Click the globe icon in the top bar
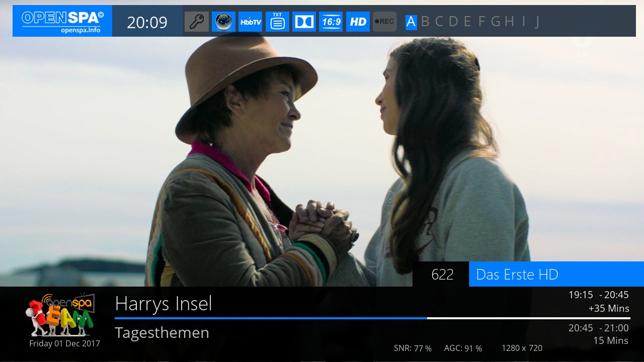 [223, 22]
